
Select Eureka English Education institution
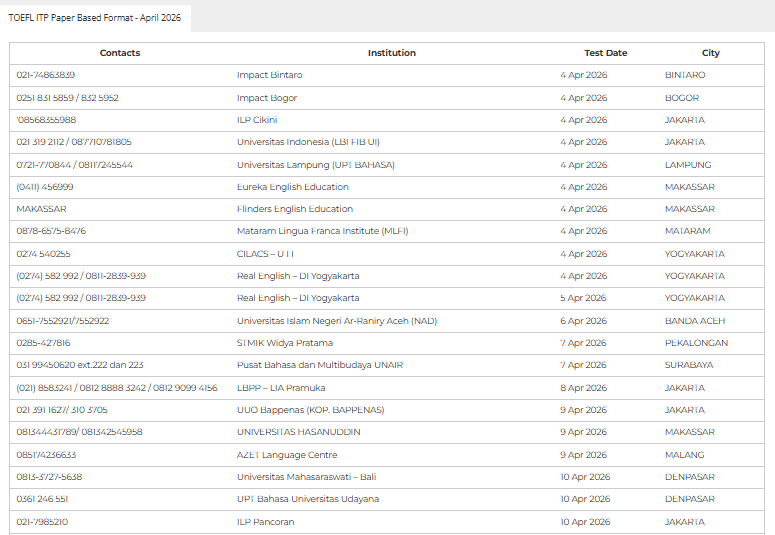pos(292,187)
